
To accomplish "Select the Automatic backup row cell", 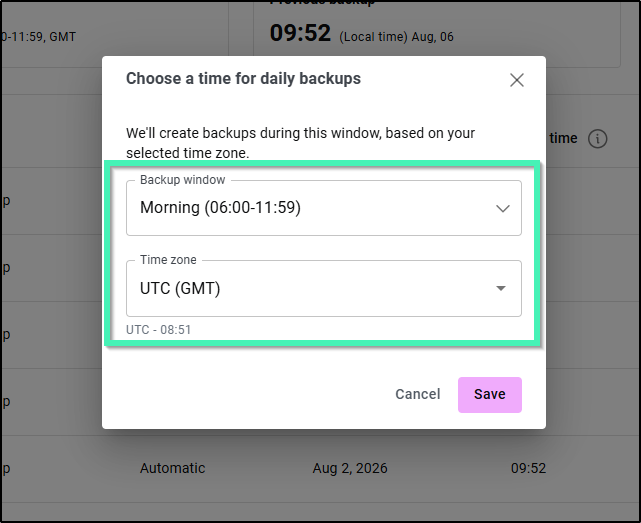I will pos(172,468).
